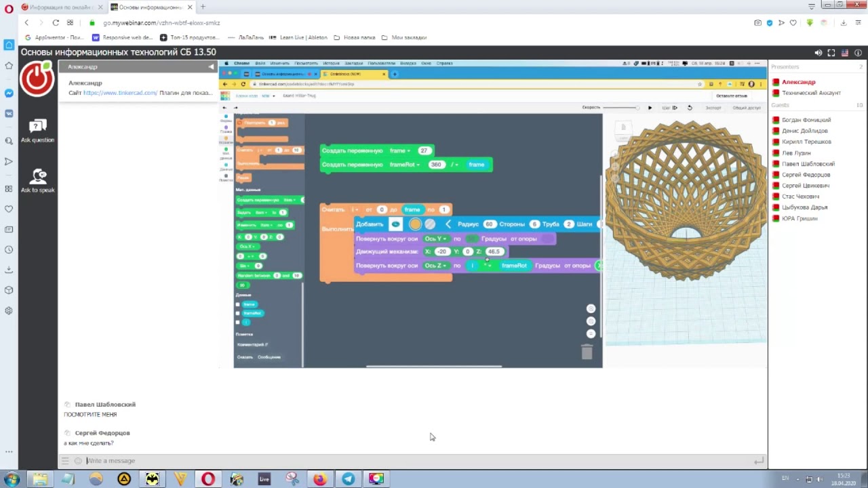The width and height of the screenshot is (868, 488).
Task: Open tinkercad.com link in chat
Action: [x=120, y=93]
